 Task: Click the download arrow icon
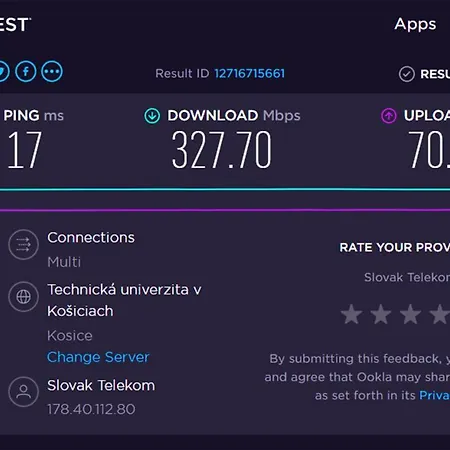(152, 116)
